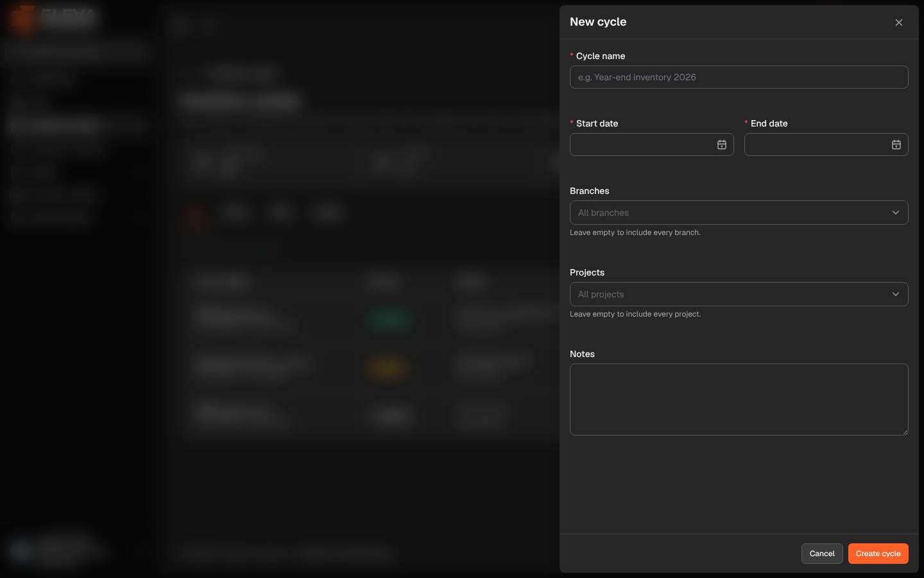Image resolution: width=924 pixels, height=578 pixels.
Task: Click the Notes label
Action: (x=582, y=354)
